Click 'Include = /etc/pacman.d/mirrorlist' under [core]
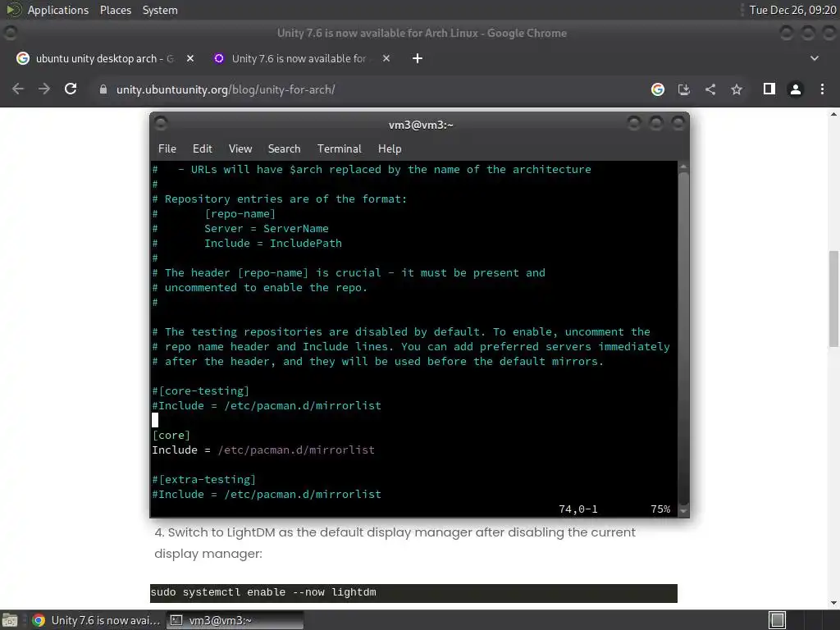The image size is (840, 630). coord(263,450)
